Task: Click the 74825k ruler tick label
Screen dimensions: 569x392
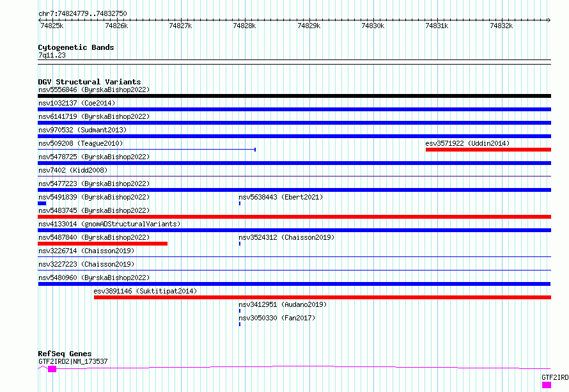Action: (x=52, y=26)
